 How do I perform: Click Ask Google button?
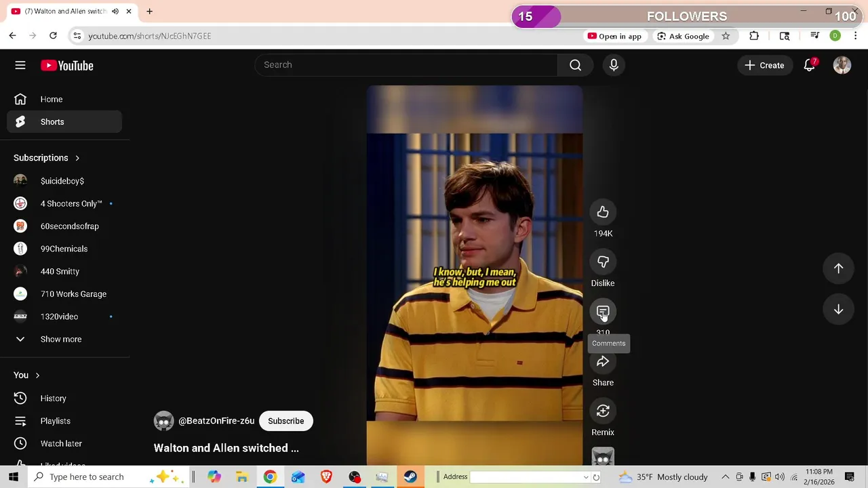pyautogui.click(x=683, y=36)
